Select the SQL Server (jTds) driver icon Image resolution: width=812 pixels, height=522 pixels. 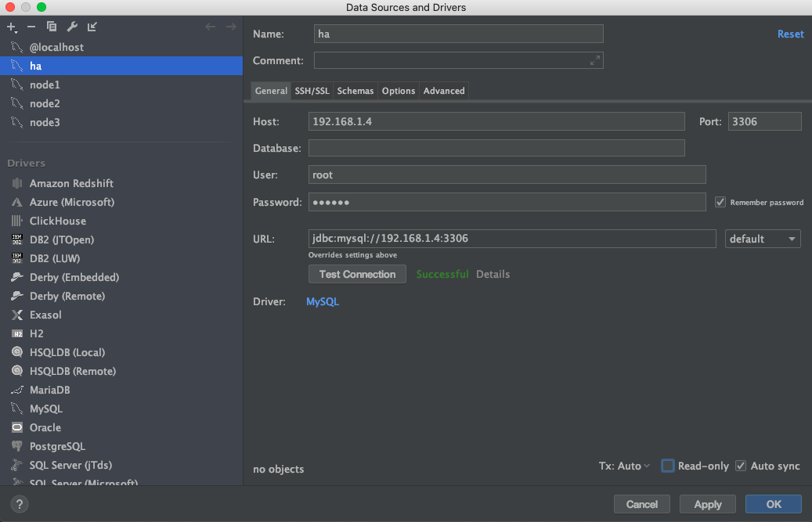pyautogui.click(x=17, y=465)
